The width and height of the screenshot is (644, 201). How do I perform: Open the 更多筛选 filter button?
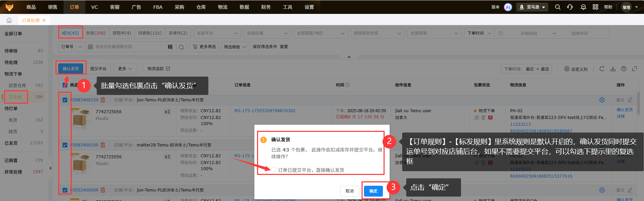tap(204, 47)
